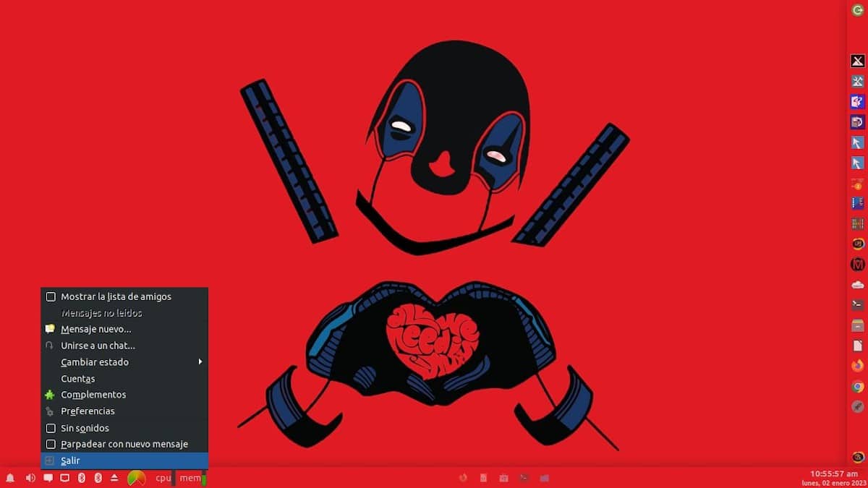Click the red circular M icon in side panel

coord(858,264)
